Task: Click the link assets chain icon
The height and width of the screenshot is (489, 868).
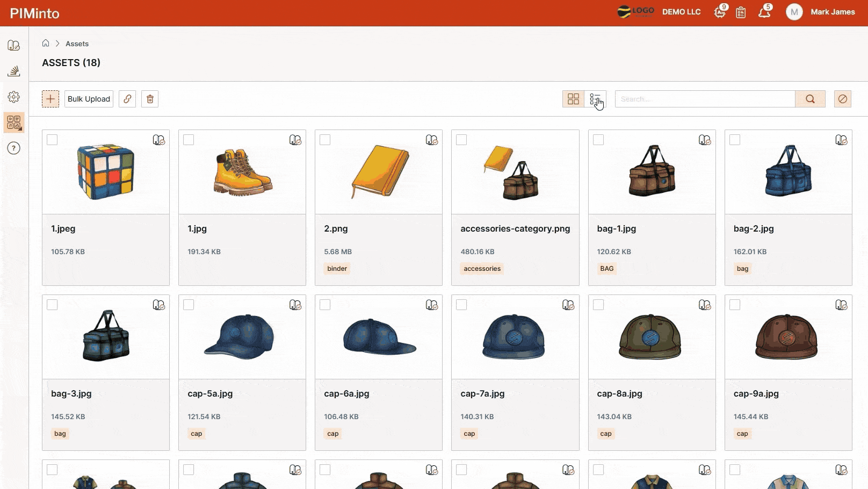Action: [127, 99]
